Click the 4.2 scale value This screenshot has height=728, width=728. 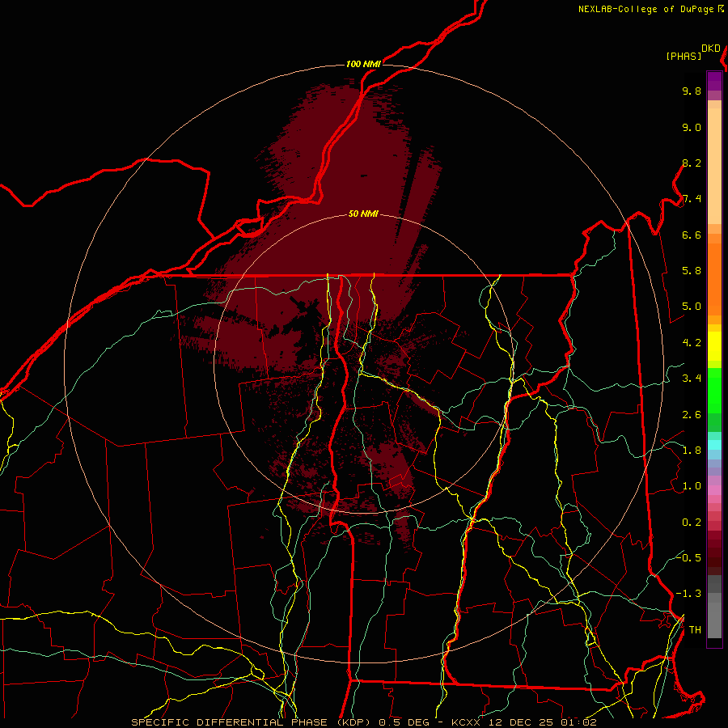point(692,343)
